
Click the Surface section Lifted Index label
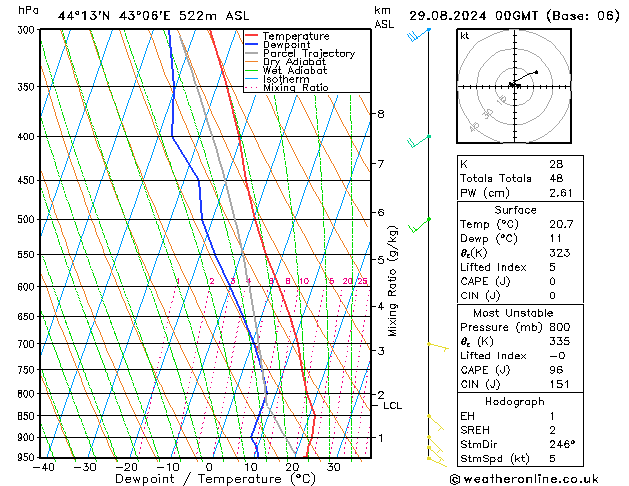(x=493, y=267)
